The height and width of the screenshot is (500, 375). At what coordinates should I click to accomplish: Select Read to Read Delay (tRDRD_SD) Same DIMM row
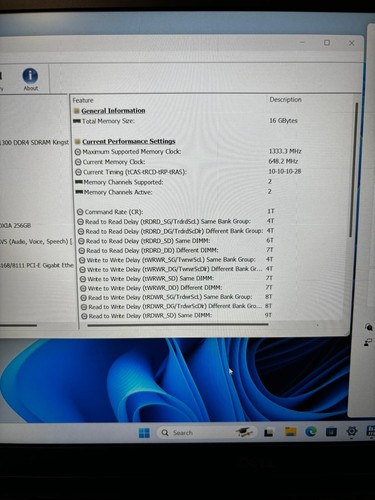tap(148, 241)
